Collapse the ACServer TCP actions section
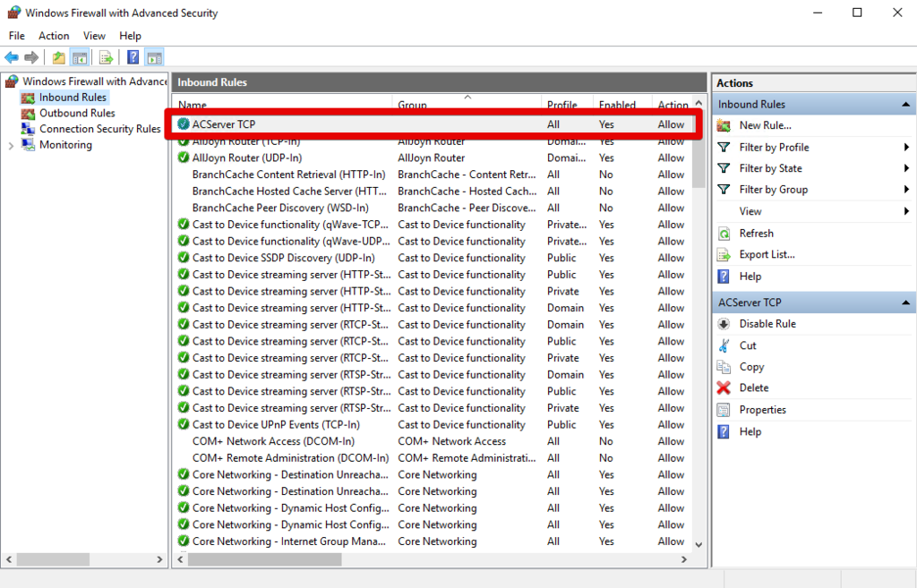 tap(905, 303)
